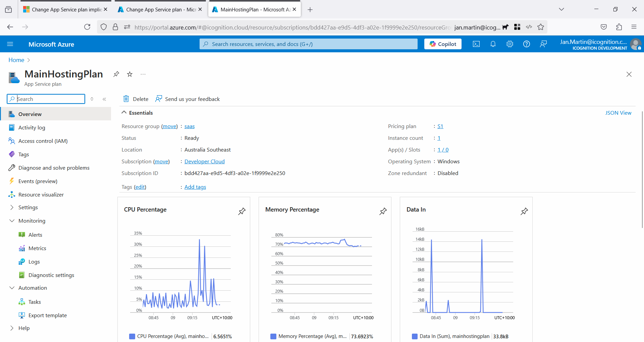
Task: Close the MainHostingPlan blade
Action: [x=629, y=74]
